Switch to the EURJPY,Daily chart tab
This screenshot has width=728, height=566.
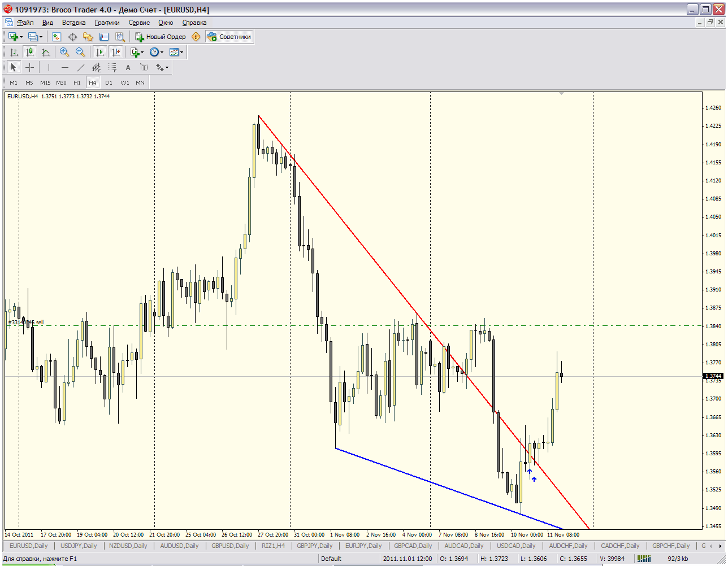[363, 546]
